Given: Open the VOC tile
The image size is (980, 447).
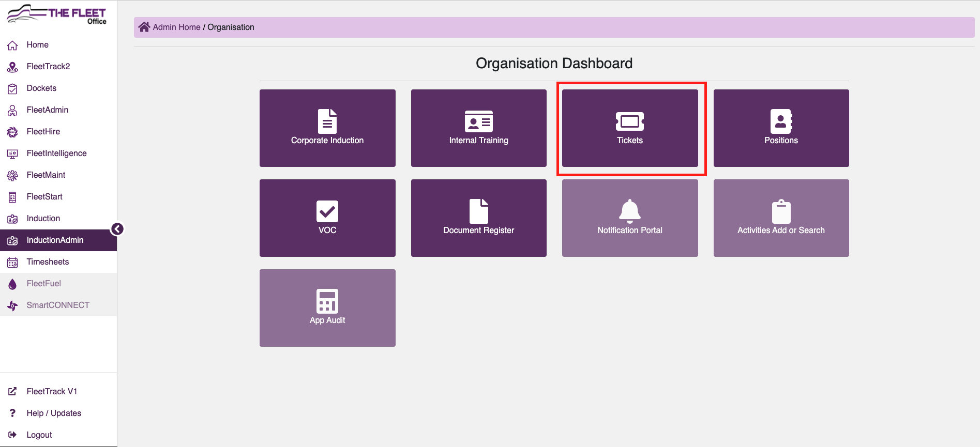Looking at the screenshot, I should pos(327,218).
